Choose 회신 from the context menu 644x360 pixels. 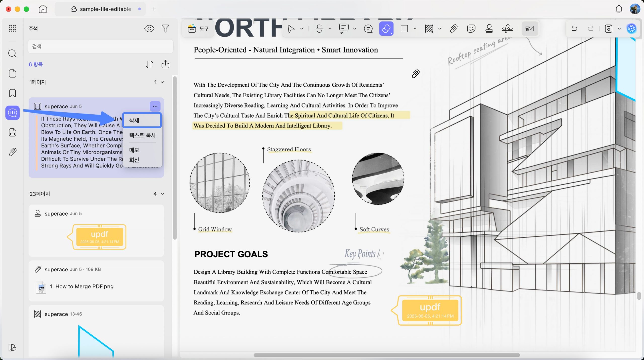tap(134, 160)
